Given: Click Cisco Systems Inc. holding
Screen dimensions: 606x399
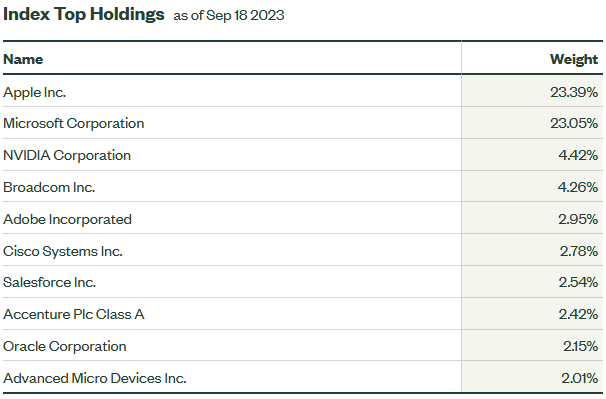Looking at the screenshot, I should [x=63, y=251].
